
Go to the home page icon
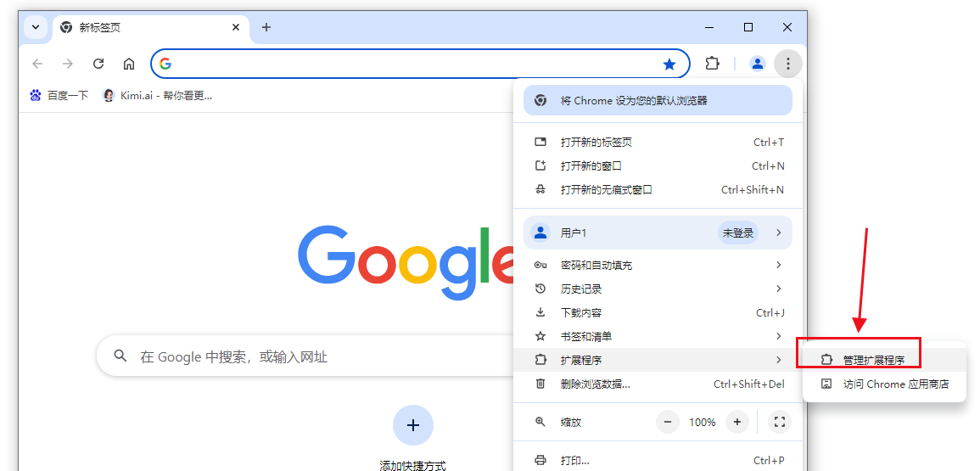tap(129, 63)
